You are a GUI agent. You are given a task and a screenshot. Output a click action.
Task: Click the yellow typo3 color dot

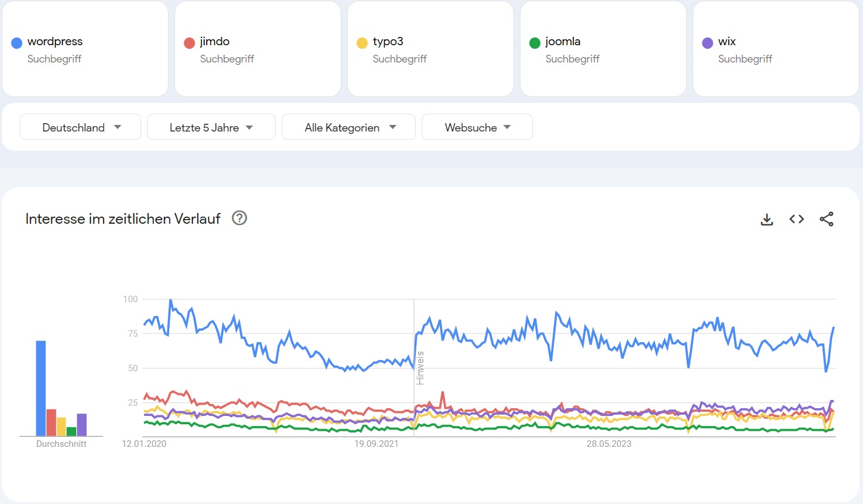362,43
